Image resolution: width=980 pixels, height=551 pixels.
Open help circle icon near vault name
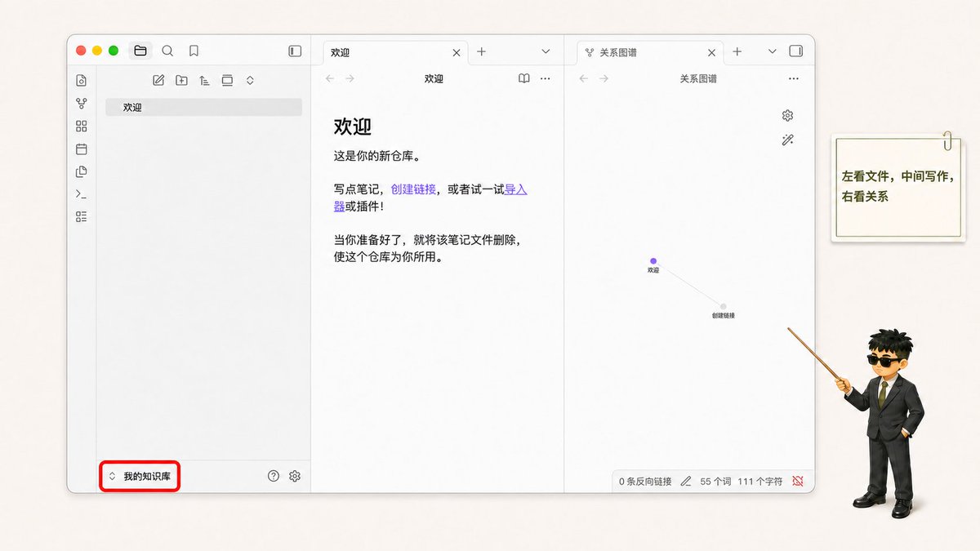click(274, 476)
